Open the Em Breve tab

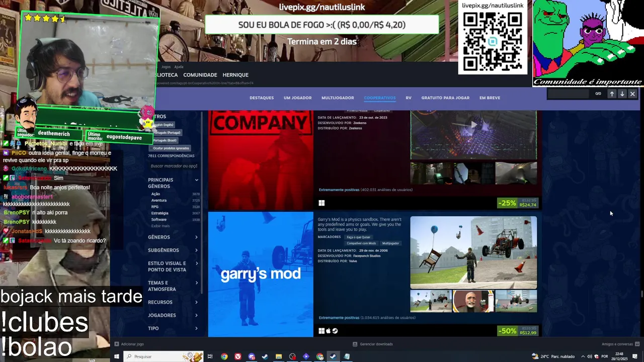(490, 98)
